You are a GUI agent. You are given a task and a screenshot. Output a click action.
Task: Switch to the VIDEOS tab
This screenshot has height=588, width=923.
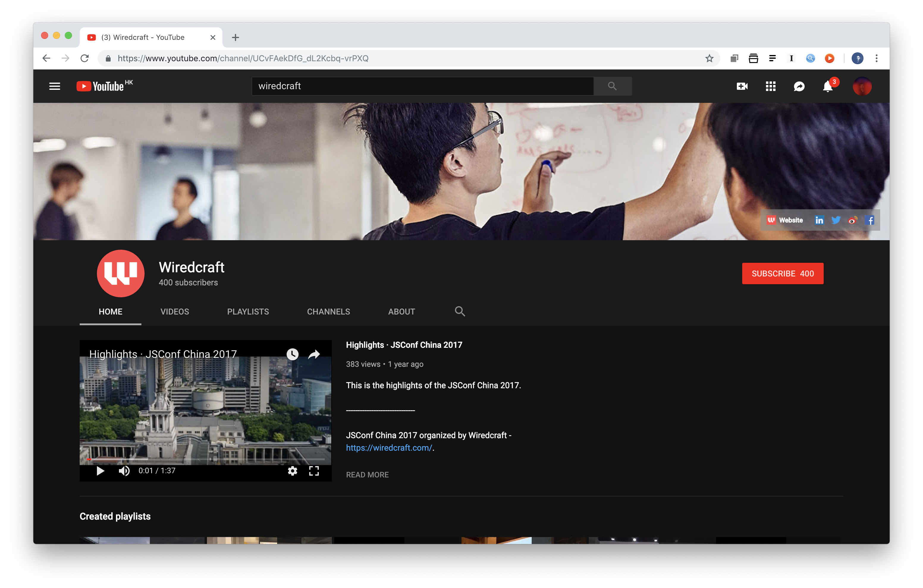click(175, 311)
